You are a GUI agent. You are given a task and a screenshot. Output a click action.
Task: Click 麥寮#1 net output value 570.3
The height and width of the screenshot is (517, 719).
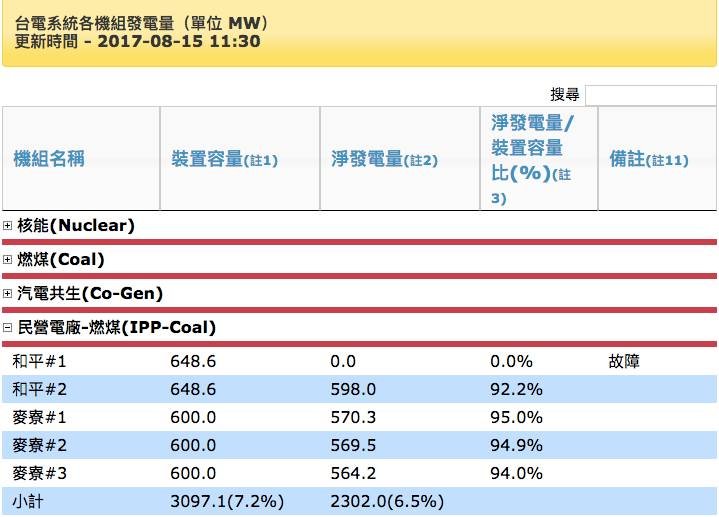353,417
